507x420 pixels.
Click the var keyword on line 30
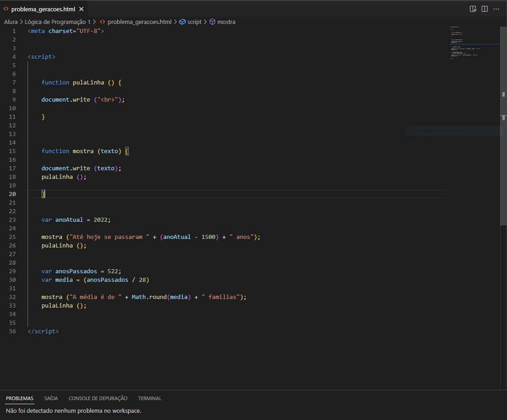(47, 280)
